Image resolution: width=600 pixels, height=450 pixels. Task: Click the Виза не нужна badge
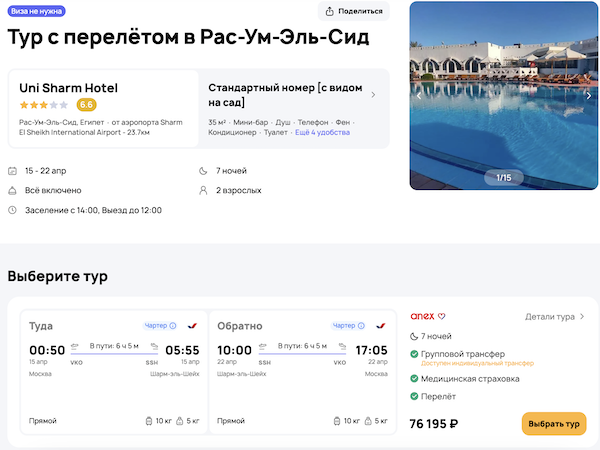point(37,11)
